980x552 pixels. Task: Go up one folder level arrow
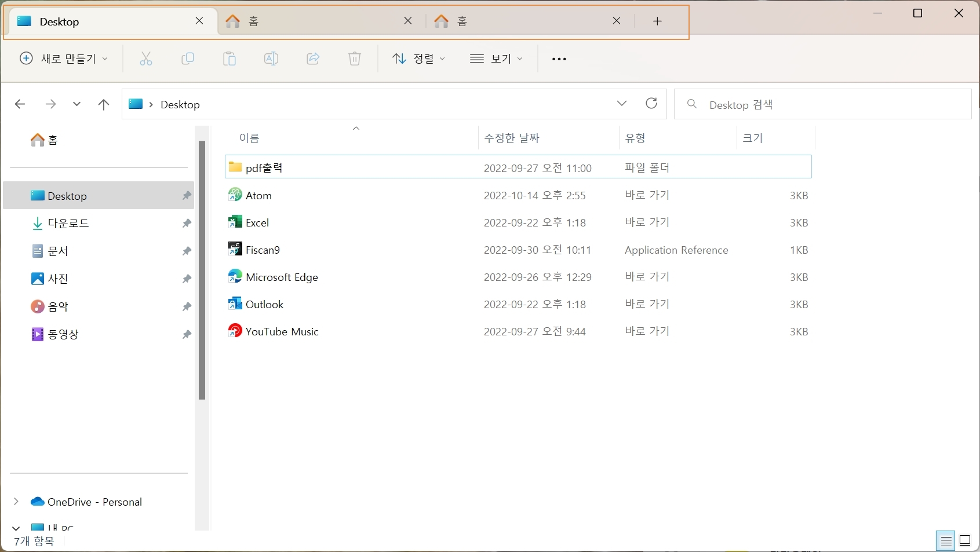[x=104, y=104]
